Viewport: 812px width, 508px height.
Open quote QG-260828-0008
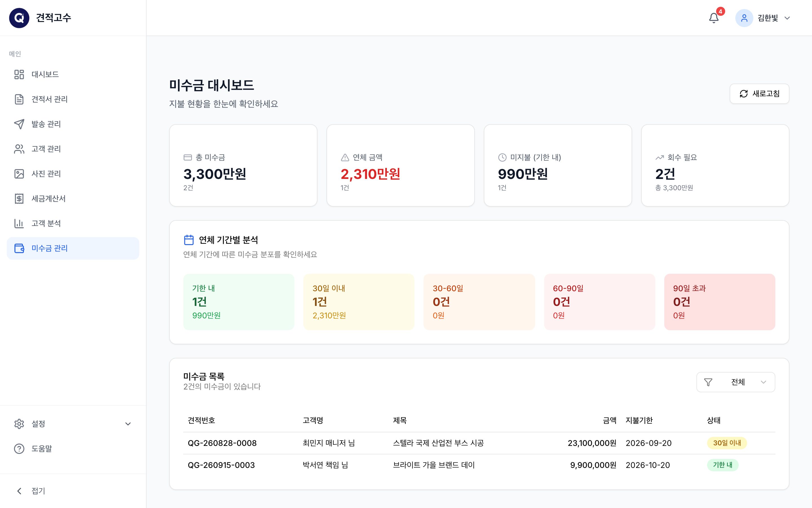[x=222, y=443]
